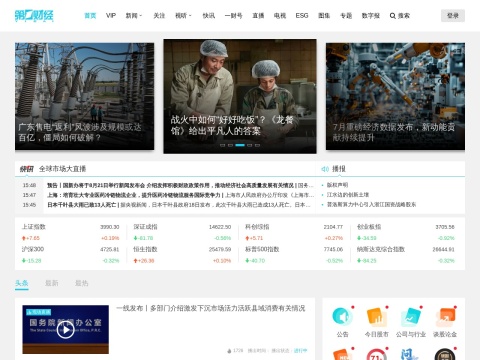This screenshot has height=360, width=480.
Task: Click the 沪深300 index quote
Action: coord(70,255)
